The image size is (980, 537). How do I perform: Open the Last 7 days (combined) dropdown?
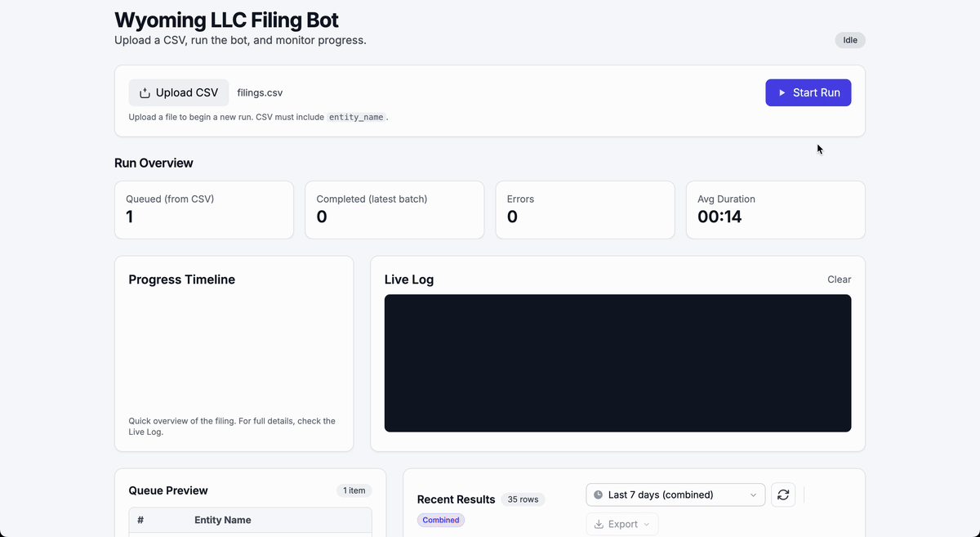[x=675, y=494]
